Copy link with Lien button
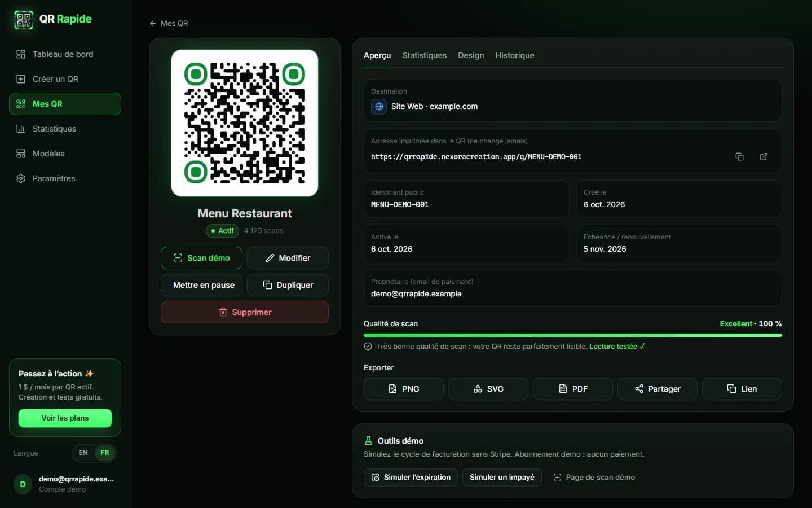Screen dimensions: 812x508 pyautogui.click(x=742, y=389)
